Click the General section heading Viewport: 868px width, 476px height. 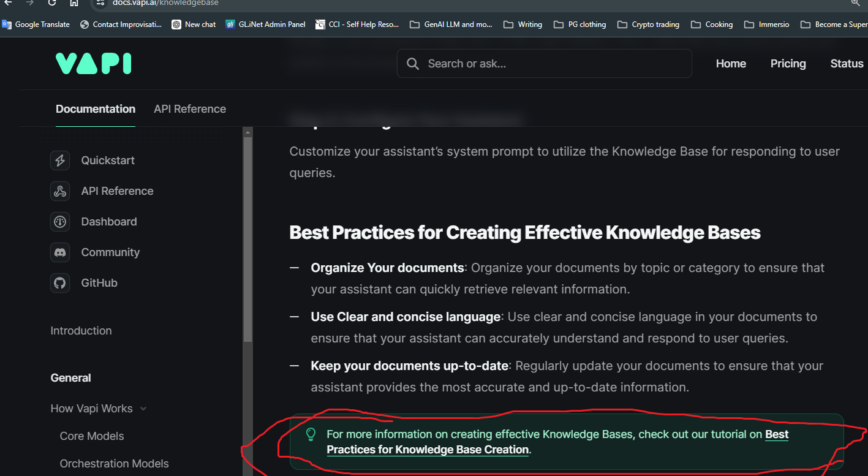point(70,378)
